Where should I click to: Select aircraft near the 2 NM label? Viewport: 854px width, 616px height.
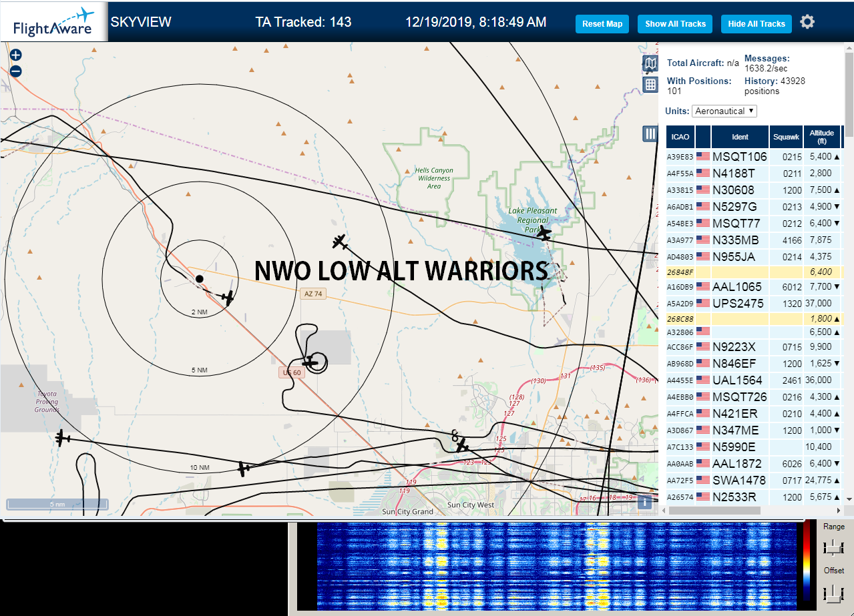tap(228, 298)
